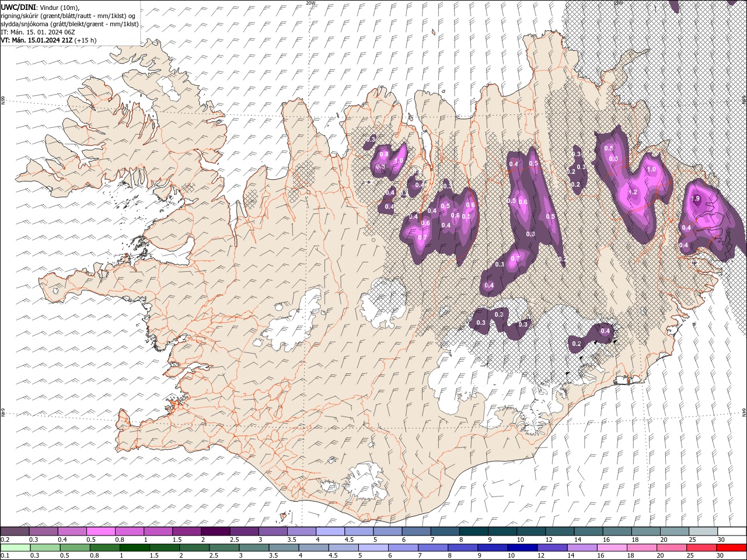Select the deep blue 10 swatch, lower legend row

522,548
